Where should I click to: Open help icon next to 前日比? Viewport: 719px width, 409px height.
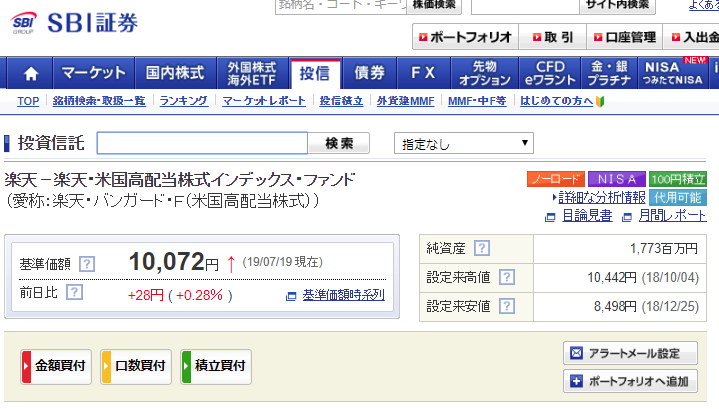coord(74,292)
